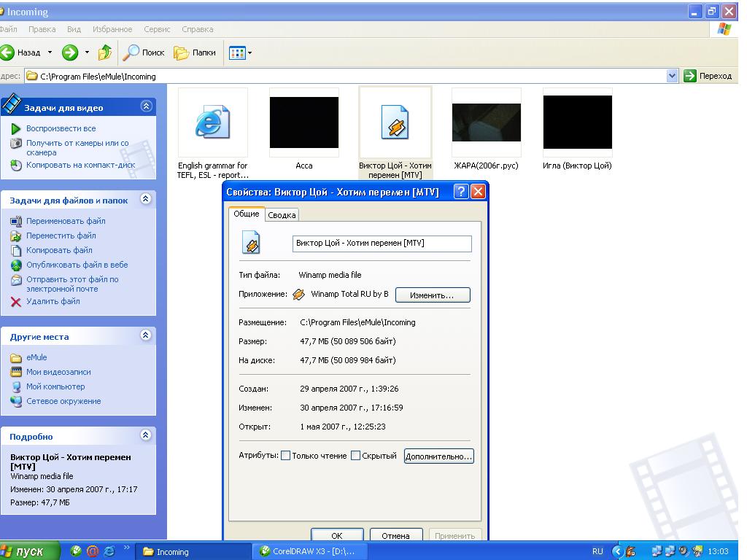This screenshot has height=560, width=747.
Task: Open the Правка menu
Action: 42,29
